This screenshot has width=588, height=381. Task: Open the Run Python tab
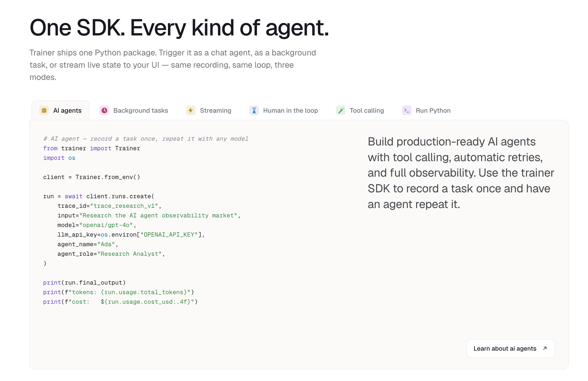click(426, 110)
